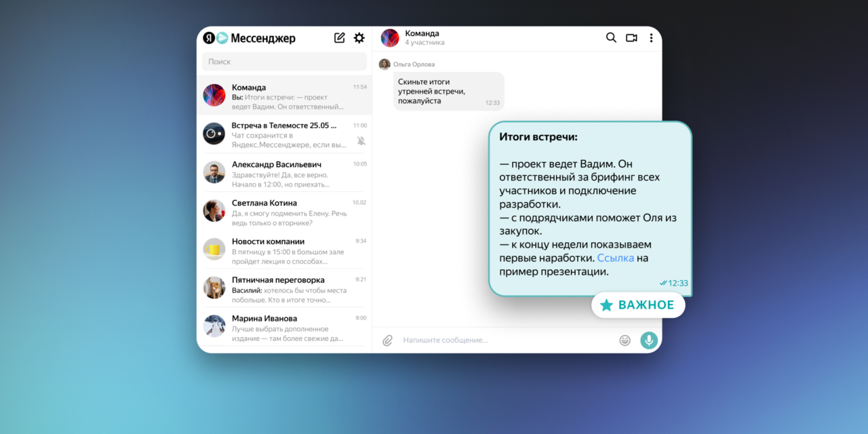Click Ольга Орлова's small avatar
Viewport: 868px width, 434px height.
(x=384, y=64)
